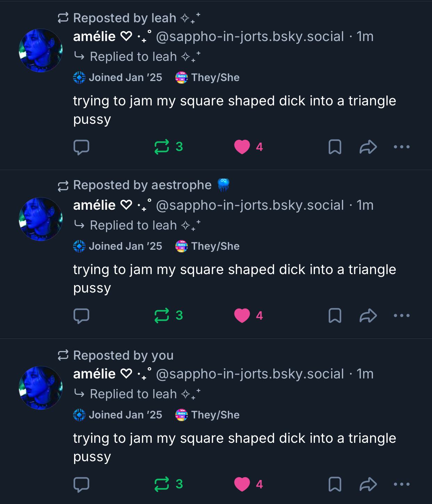Bookmark the post reposted by leah
Image resolution: width=432 pixels, height=504 pixels.
[x=335, y=147]
